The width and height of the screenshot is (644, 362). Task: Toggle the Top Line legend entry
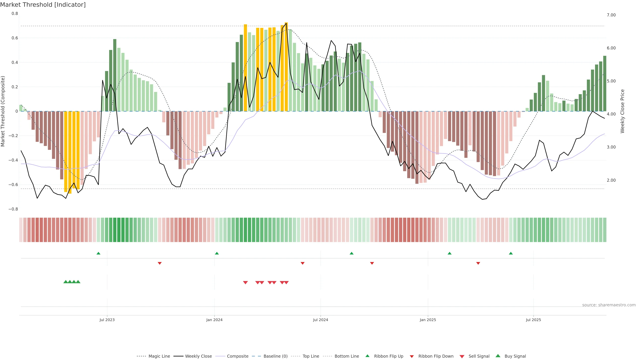[311, 356]
